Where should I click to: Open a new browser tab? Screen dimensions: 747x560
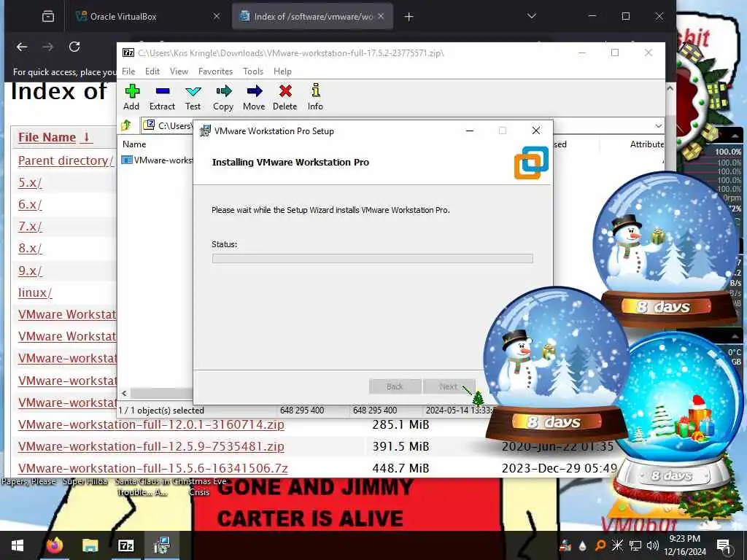click(409, 17)
